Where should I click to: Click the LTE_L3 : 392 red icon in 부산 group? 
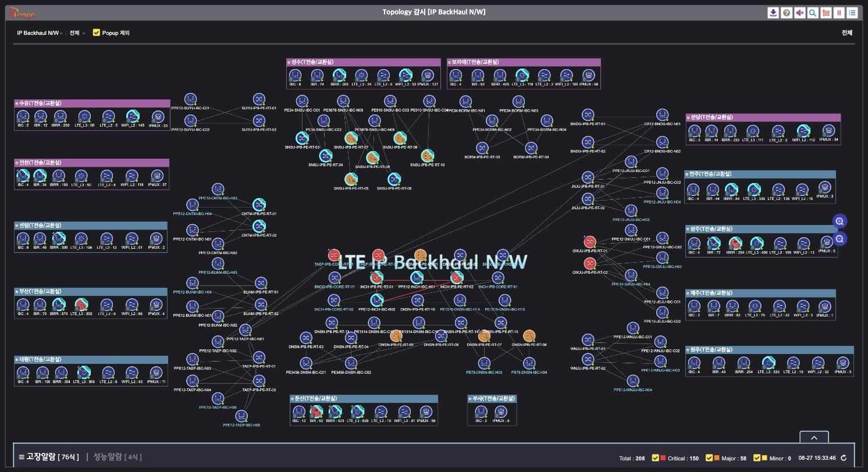click(81, 305)
